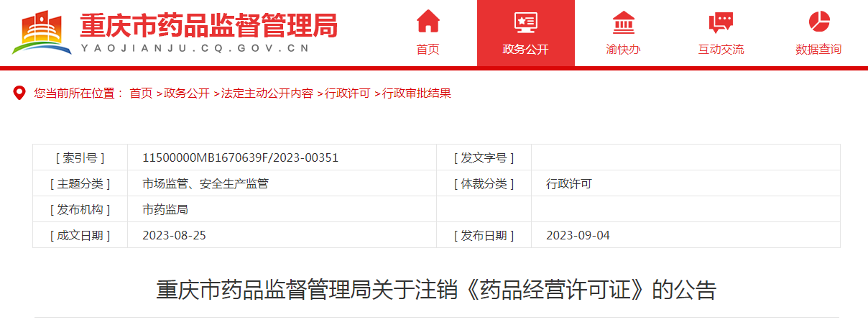Image resolution: width=868 pixels, height=325 pixels.
Task: Click the 索引号 table label
Action: pos(80,157)
